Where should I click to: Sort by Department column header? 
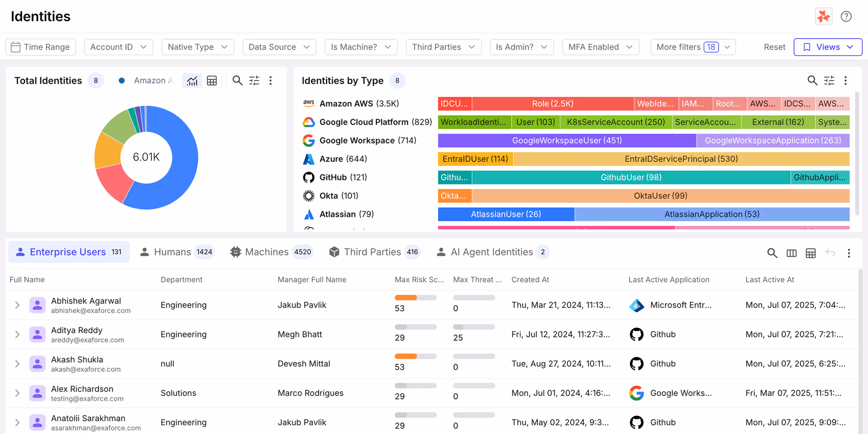pos(182,280)
